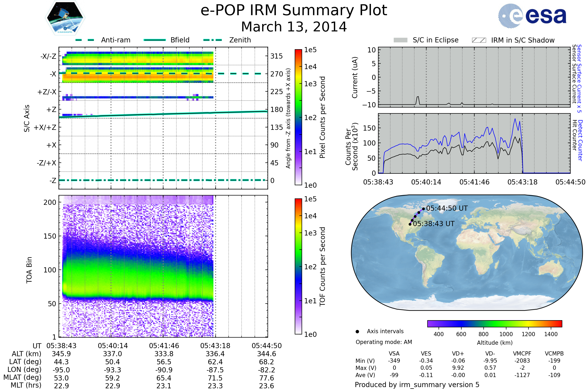Click the TOF Counts per Second colorbar
Screen dimensions: 588x392
[x=298, y=266]
